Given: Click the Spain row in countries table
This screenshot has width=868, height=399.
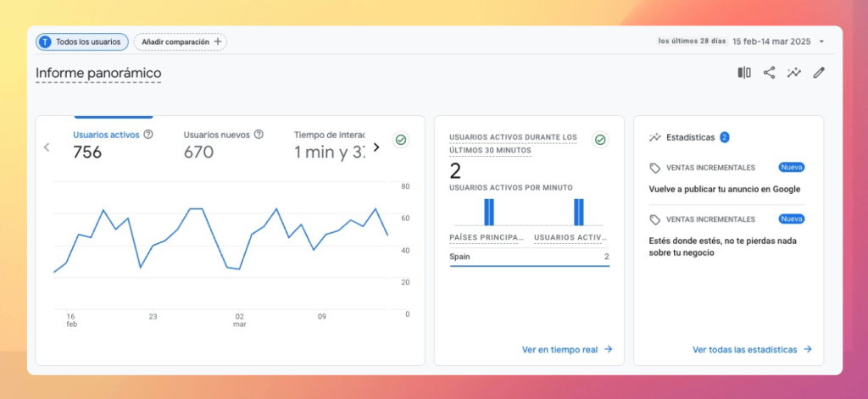Looking at the screenshot, I should [x=529, y=257].
